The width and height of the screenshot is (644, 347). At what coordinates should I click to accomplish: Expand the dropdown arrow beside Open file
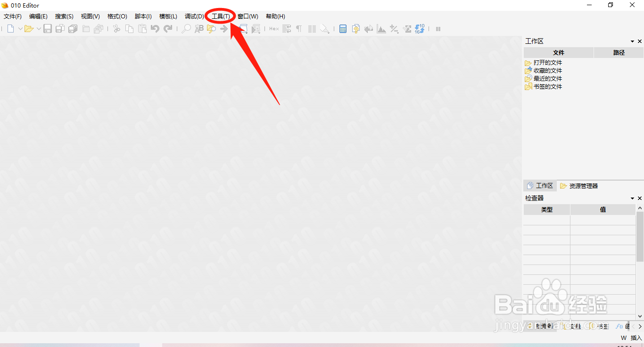(39, 29)
